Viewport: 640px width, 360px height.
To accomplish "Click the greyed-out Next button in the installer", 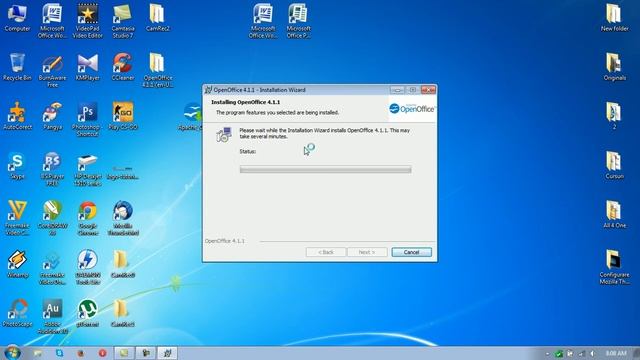I will tap(367, 252).
